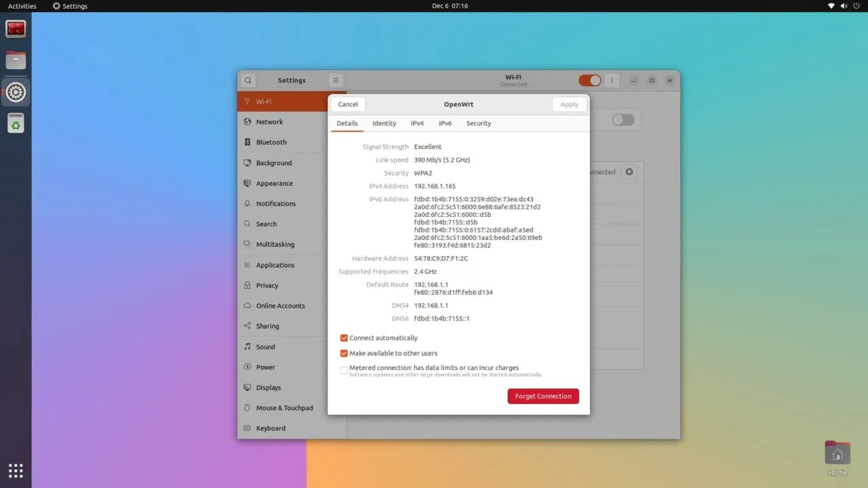Open the gear settings for the connected network
This screenshot has height=488, width=868.
629,171
